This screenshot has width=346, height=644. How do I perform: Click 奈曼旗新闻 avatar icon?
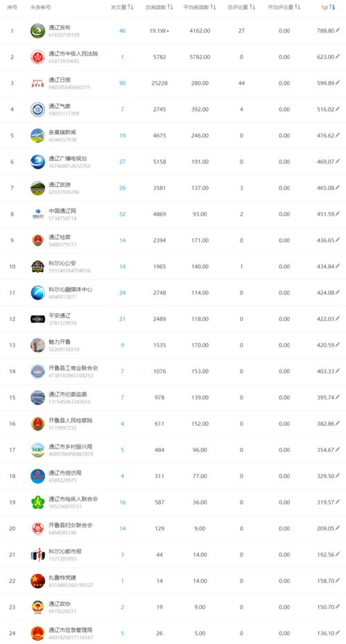click(38, 136)
